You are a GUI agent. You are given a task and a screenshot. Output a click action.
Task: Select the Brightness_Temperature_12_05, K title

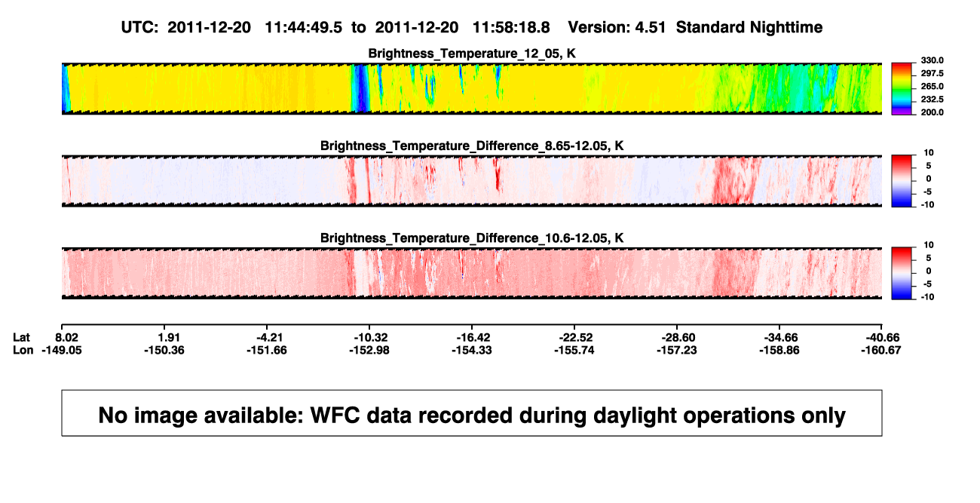click(x=472, y=54)
